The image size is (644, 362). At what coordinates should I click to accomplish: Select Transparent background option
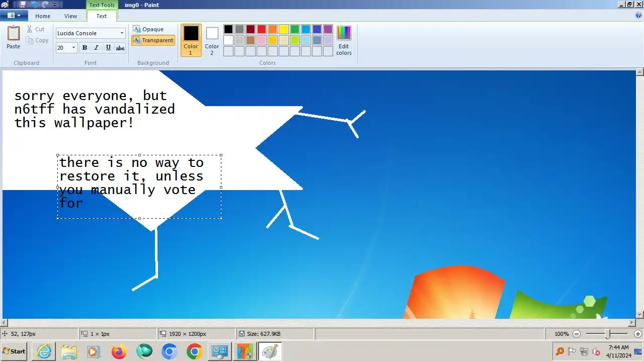pos(153,40)
